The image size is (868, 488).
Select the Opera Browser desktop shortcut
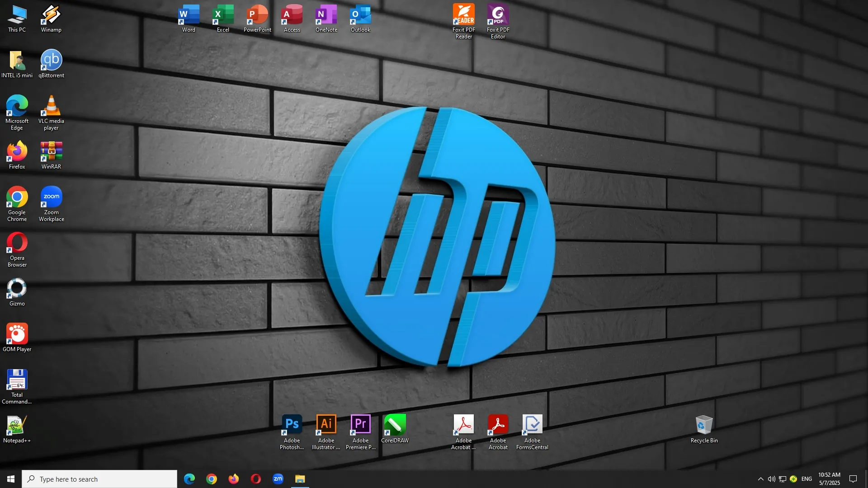17,250
